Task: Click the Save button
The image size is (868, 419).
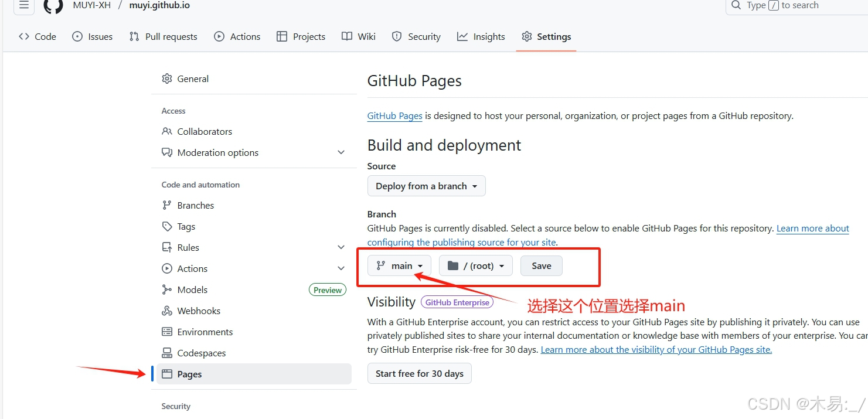Action: tap(542, 265)
